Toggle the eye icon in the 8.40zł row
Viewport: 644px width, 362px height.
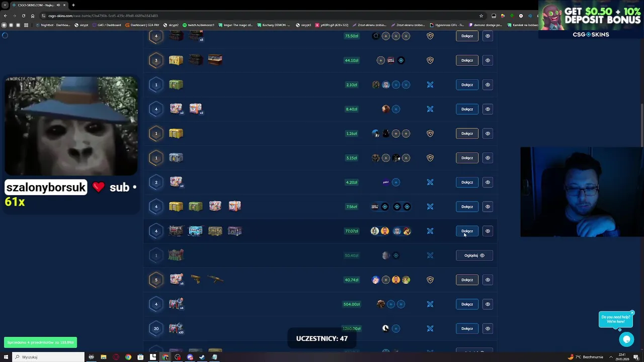pos(488,109)
